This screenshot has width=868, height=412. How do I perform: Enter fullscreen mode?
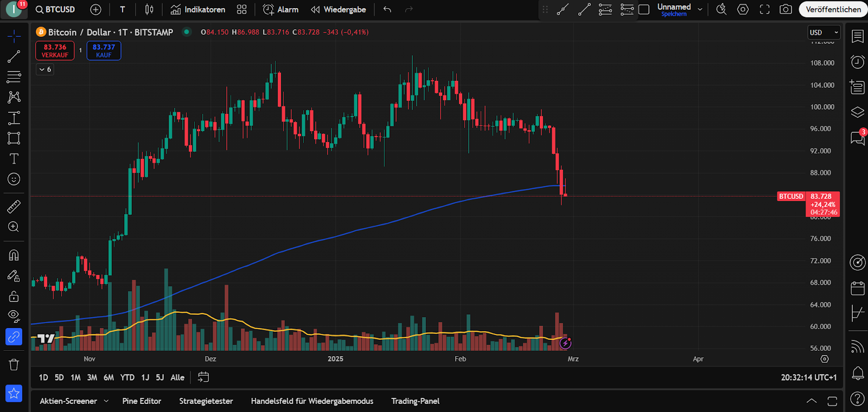coord(764,9)
